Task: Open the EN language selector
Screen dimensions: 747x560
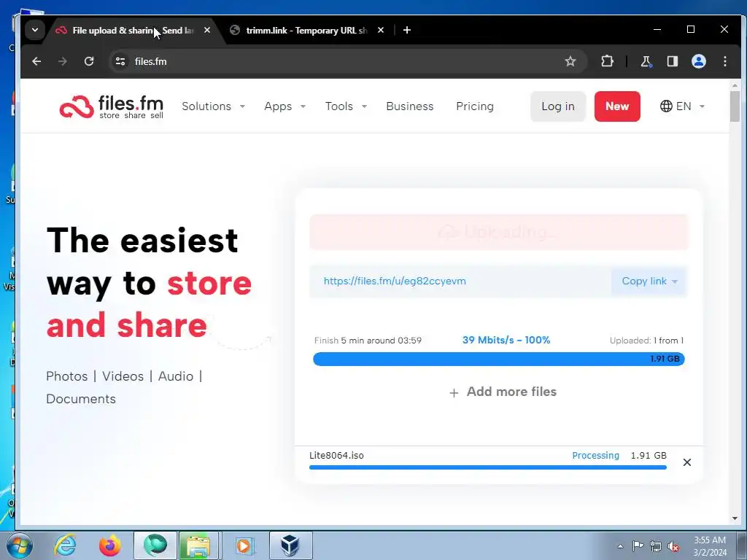Action: click(x=682, y=106)
